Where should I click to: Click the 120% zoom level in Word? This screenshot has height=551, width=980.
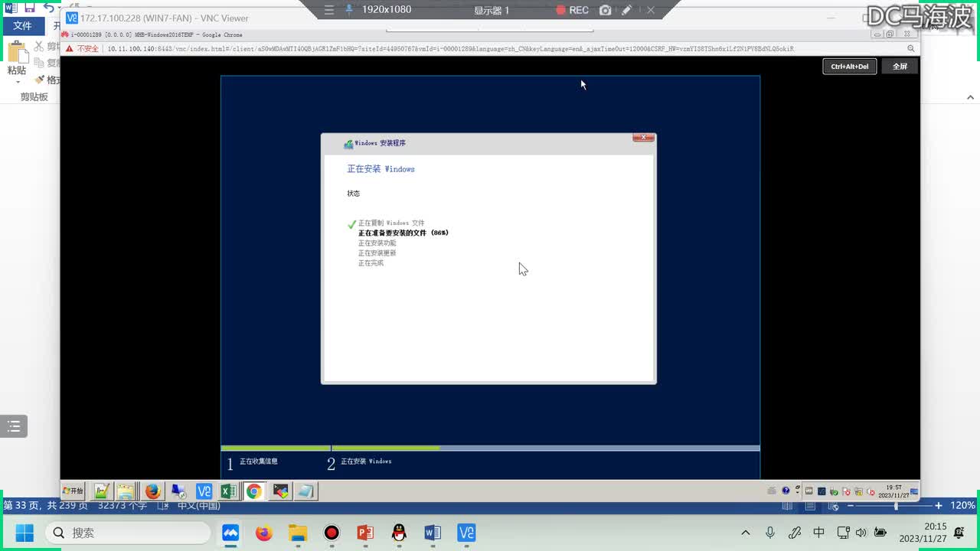(962, 506)
